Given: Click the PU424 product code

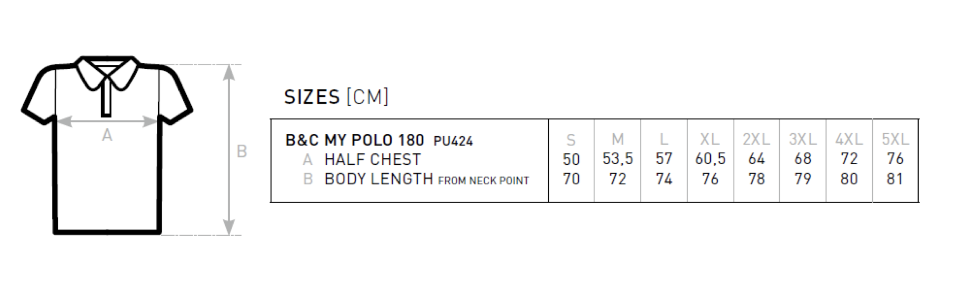Looking at the screenshot, I should tap(453, 141).
